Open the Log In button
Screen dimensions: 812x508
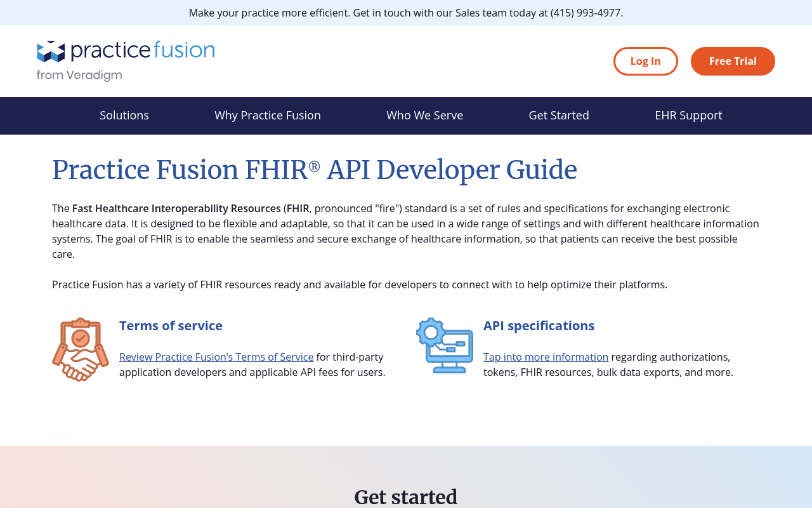646,61
